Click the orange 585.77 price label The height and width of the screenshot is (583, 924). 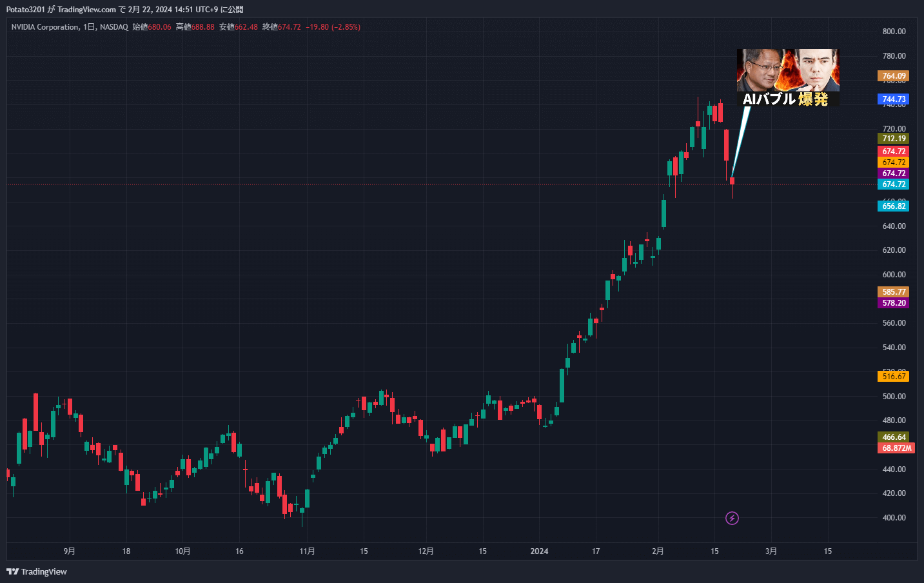pos(893,292)
